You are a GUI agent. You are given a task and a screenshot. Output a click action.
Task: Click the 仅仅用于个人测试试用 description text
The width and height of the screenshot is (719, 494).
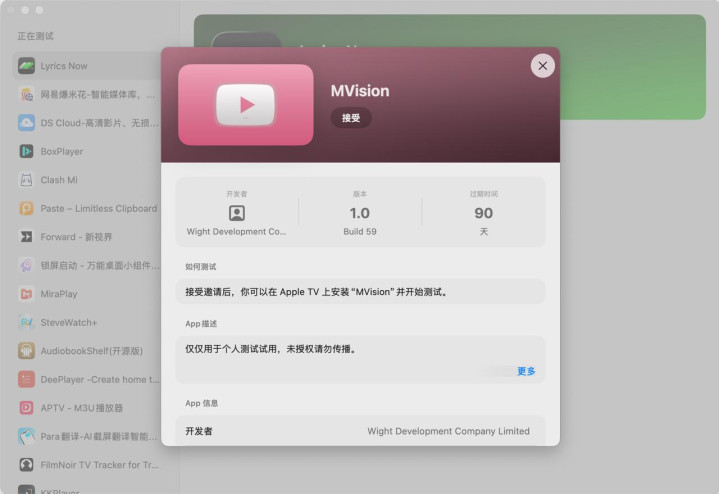(271, 349)
